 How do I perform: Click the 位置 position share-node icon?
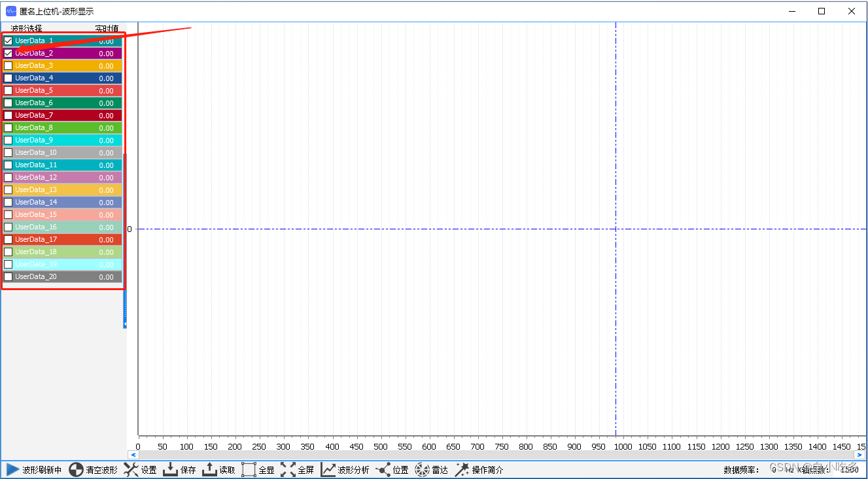(x=383, y=469)
